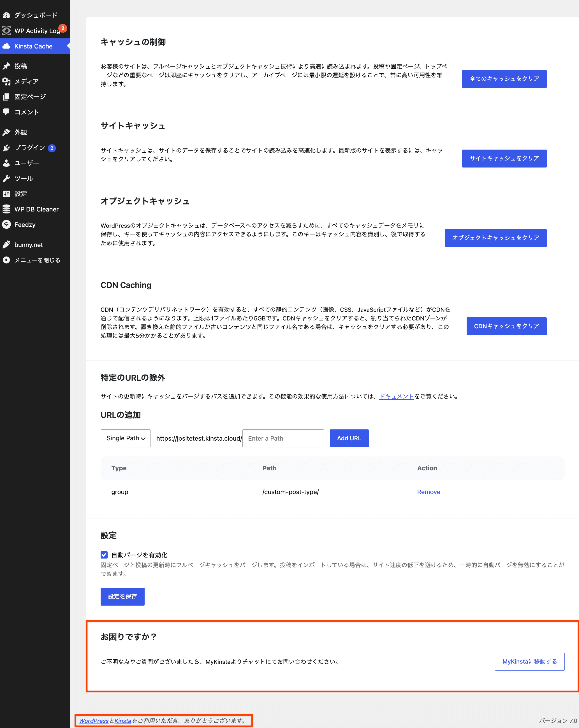Screen dimensions: 579x728
Task: Click the plug icon next to プラグイン
Action: click(6, 148)
